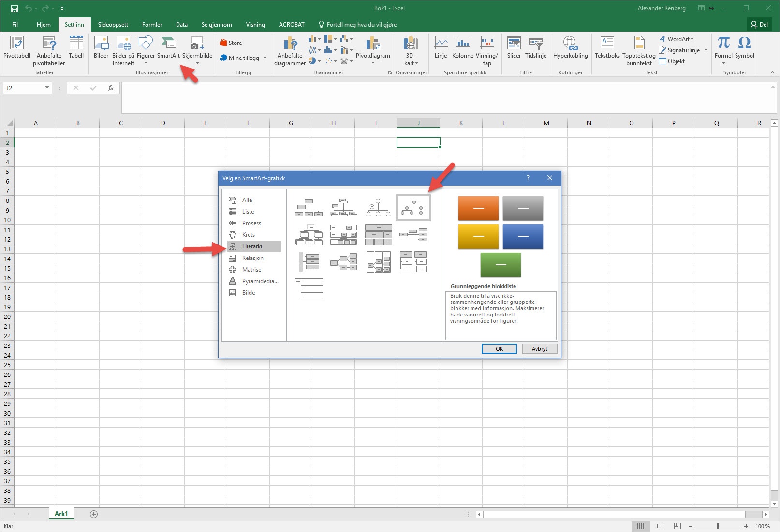780x532 pixels.
Task: Open Anbefalte pivottabeller
Action: (x=49, y=51)
